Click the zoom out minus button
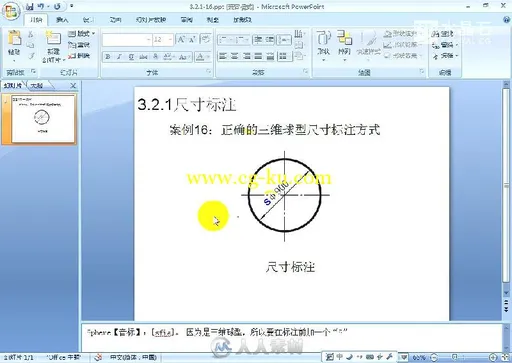This screenshot has width=512, height=363. (434, 357)
